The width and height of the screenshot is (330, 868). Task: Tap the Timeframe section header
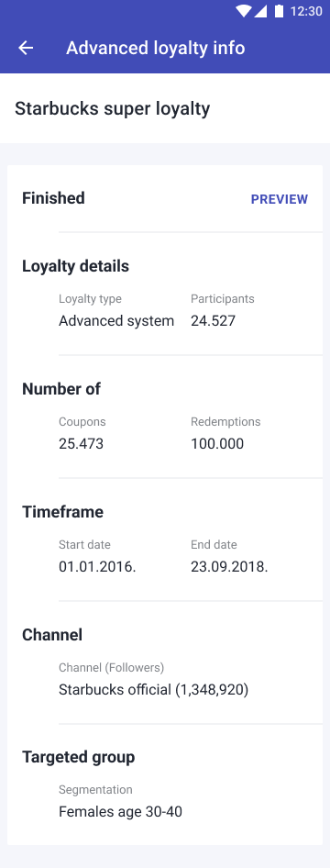[63, 512]
